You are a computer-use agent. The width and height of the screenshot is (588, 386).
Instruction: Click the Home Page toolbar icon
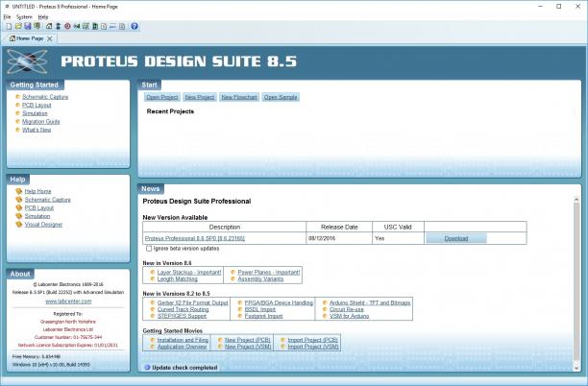(49, 26)
